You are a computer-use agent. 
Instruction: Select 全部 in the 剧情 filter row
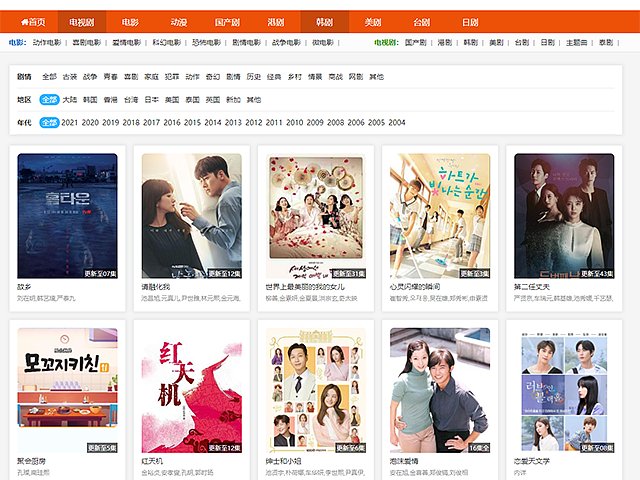click(49, 77)
